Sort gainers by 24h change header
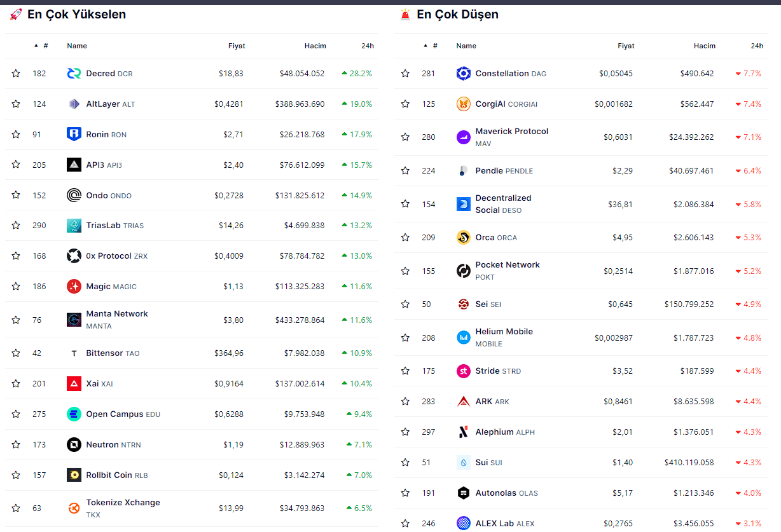 click(x=367, y=46)
